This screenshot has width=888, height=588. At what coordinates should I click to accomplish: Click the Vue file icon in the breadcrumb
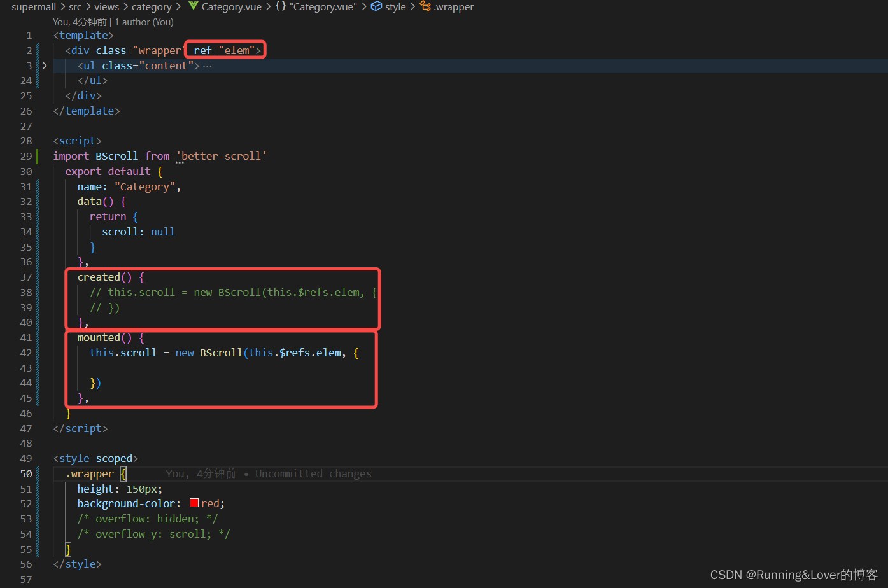click(194, 6)
